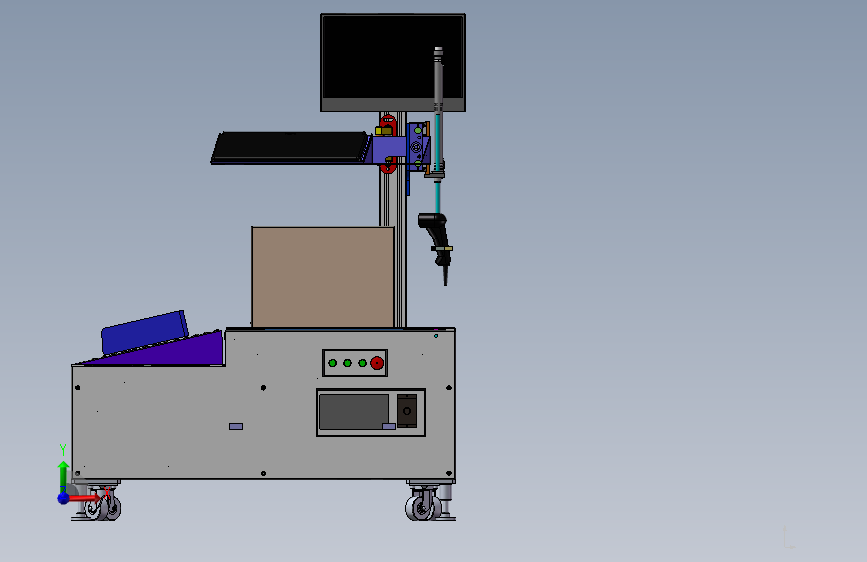Select the red clamp on the column

[x=388, y=144]
